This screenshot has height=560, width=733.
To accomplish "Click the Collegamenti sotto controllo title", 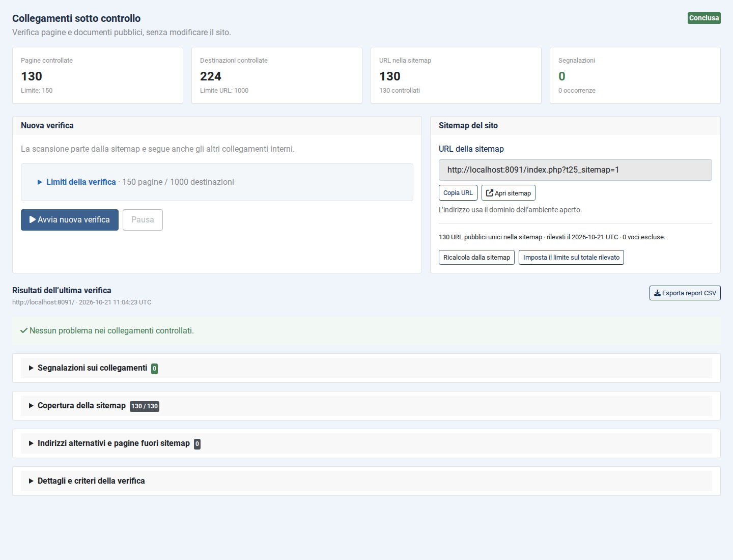I will 76,18.
